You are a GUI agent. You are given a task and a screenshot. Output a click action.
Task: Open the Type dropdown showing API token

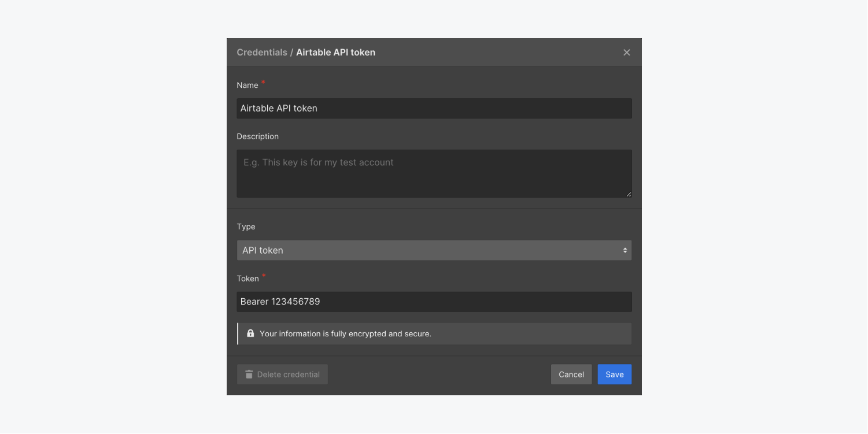point(434,250)
